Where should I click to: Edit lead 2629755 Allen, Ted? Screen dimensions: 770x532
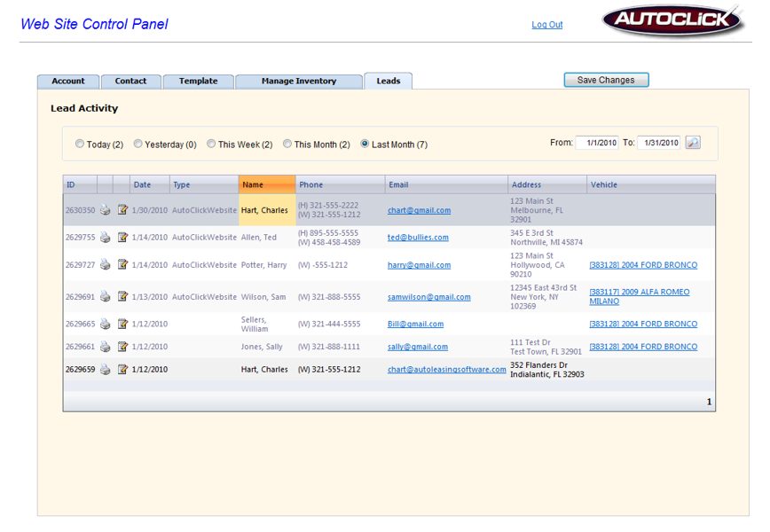coord(122,238)
